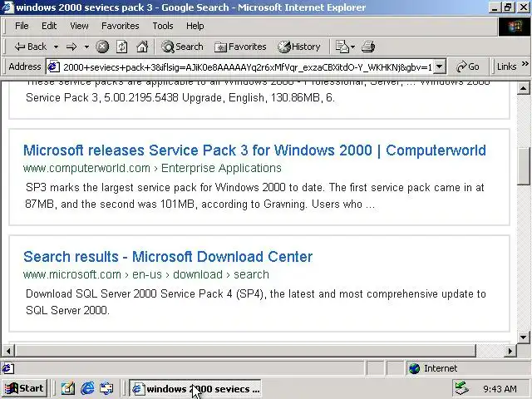Click the Forward arrow button
532x399 pixels.
[x=71, y=47]
